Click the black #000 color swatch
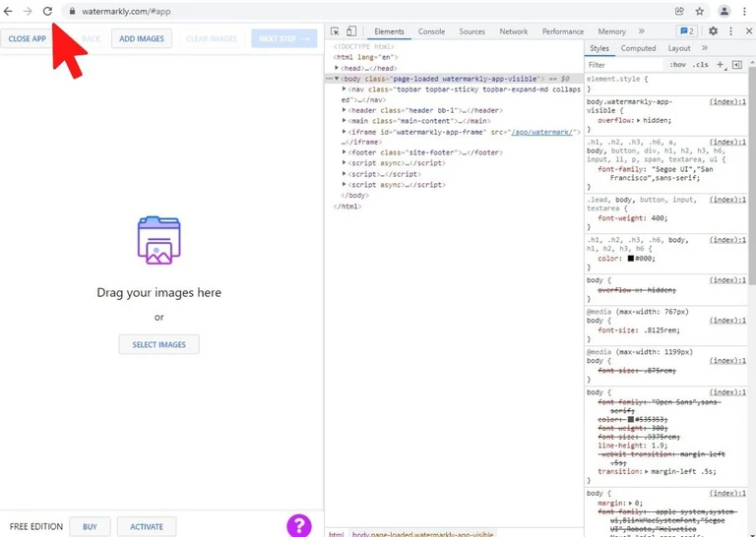Viewport: 756px width, 537px height. click(631, 259)
